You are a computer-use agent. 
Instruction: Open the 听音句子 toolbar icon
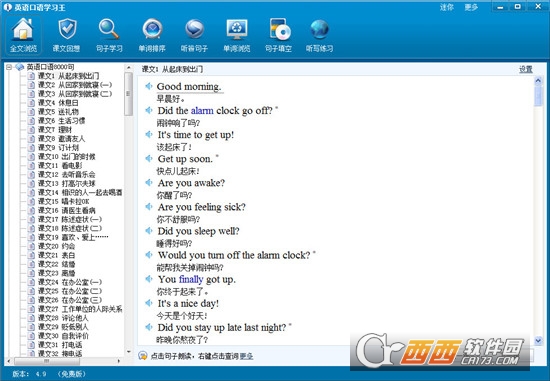pyautogui.click(x=194, y=35)
